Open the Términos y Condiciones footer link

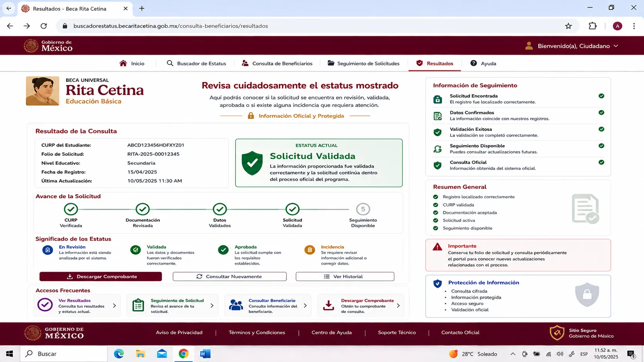(x=257, y=332)
